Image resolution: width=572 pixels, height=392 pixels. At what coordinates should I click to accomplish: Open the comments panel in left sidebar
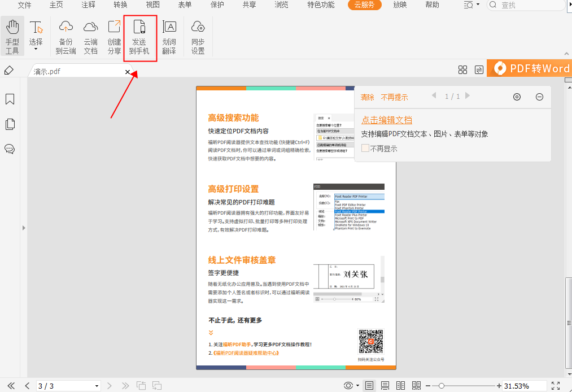point(10,149)
